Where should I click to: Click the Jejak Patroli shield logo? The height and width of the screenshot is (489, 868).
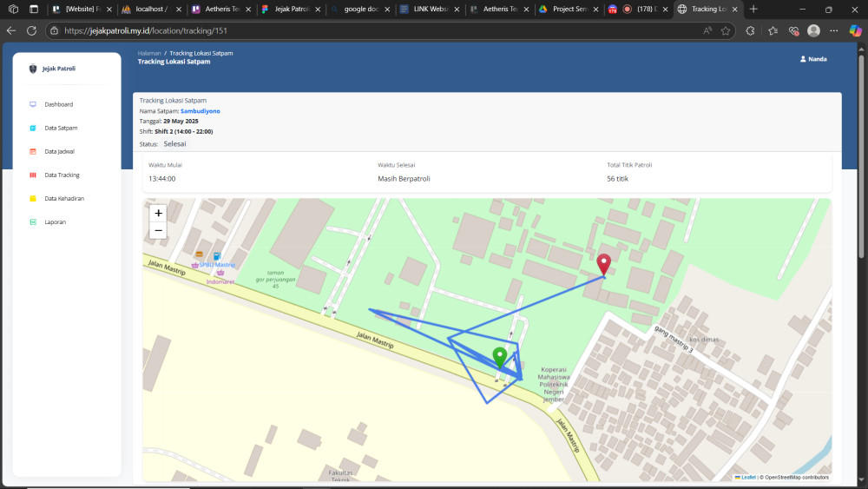coord(33,69)
